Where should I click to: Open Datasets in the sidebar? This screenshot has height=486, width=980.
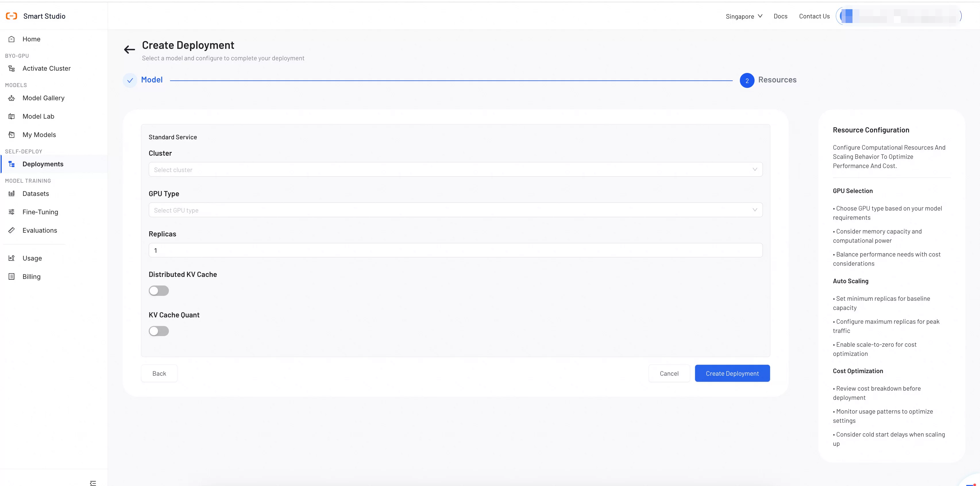pyautogui.click(x=54, y=193)
